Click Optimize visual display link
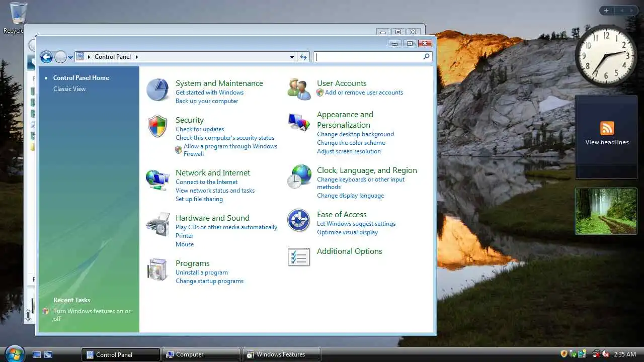The height and width of the screenshot is (362, 644). pyautogui.click(x=347, y=232)
